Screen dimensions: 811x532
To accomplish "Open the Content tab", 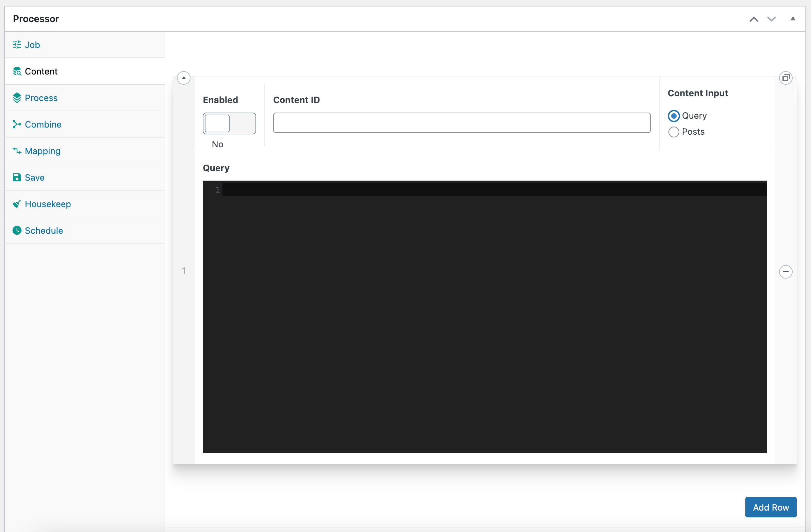I will [41, 71].
